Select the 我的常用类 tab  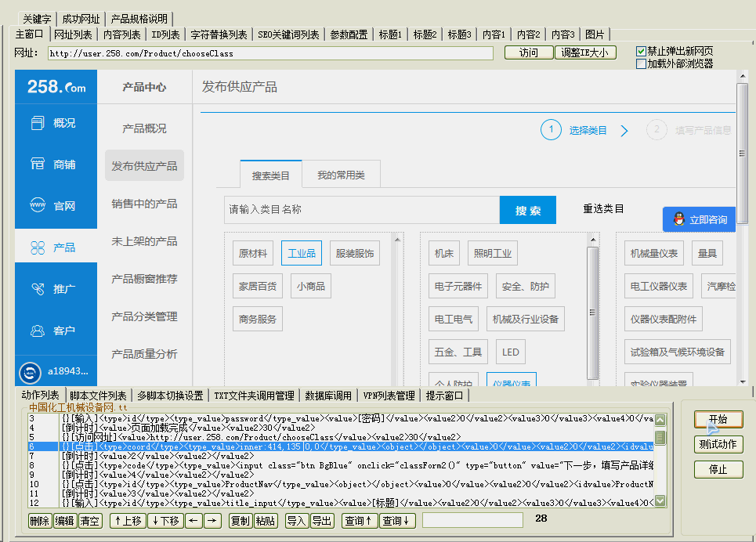click(x=342, y=175)
